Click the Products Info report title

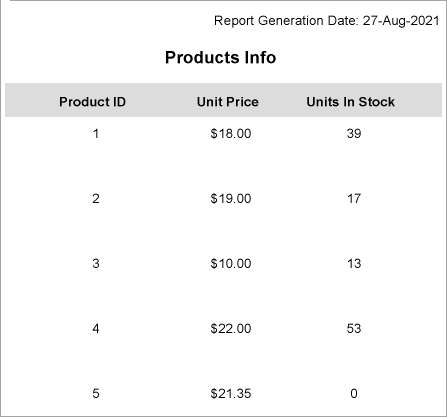(x=220, y=57)
